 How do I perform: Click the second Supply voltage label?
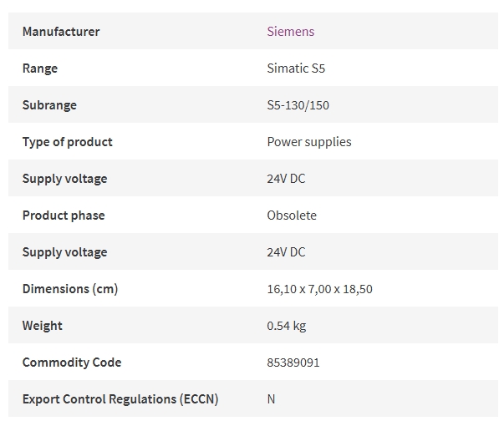pyautogui.click(x=64, y=252)
